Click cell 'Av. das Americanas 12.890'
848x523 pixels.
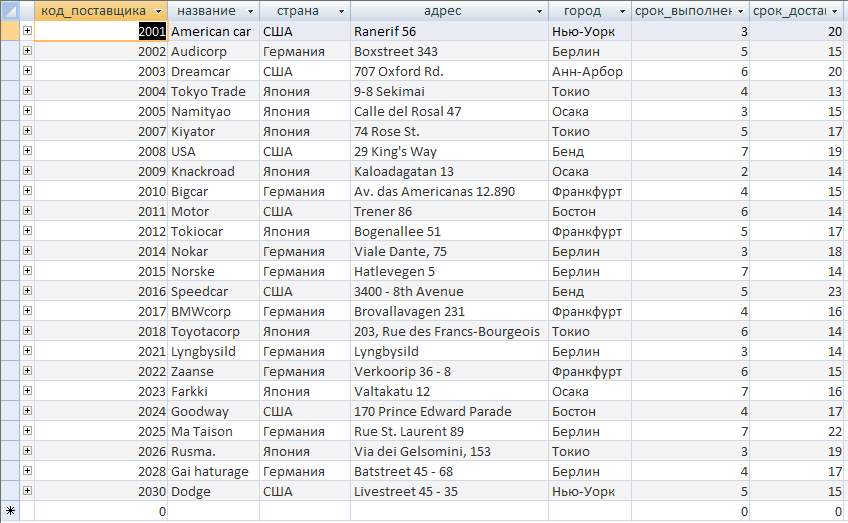pos(449,191)
